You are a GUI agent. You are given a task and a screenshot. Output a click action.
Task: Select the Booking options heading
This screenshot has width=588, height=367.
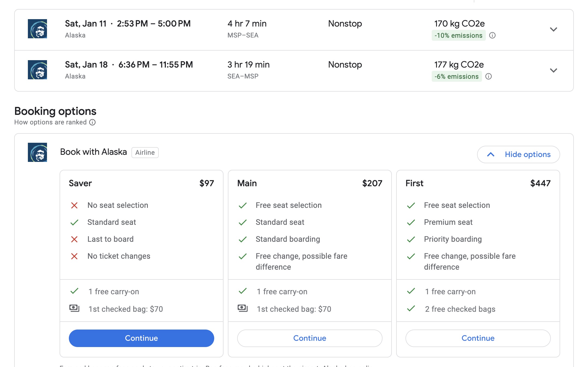(55, 111)
